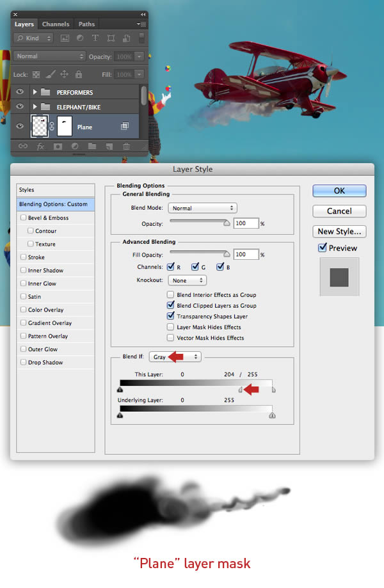
Task: Toggle the Preview checkbox
Action: [x=322, y=248]
